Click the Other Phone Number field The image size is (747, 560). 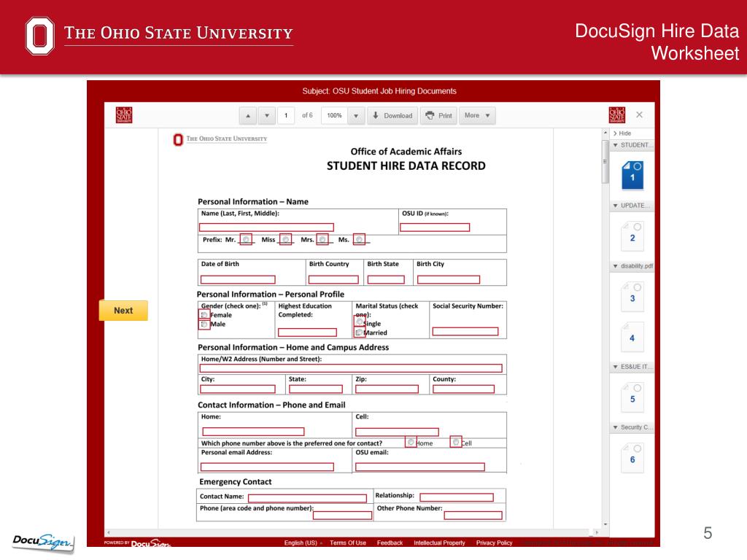(473, 516)
